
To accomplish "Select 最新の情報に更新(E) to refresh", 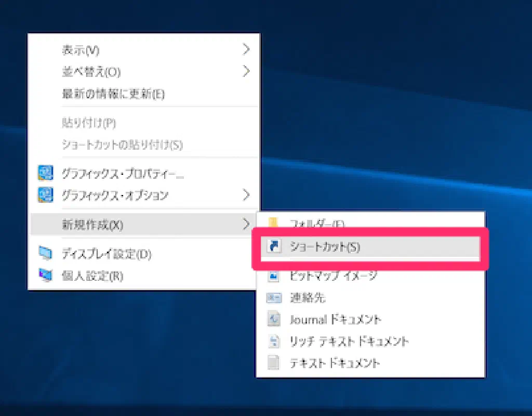I will pyautogui.click(x=113, y=94).
